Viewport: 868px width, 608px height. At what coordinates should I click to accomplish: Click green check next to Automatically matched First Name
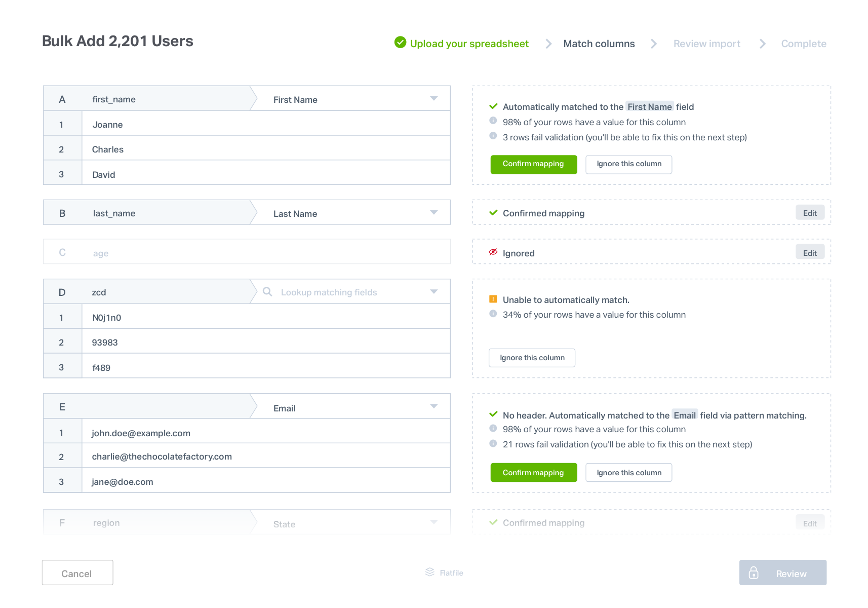tap(493, 106)
